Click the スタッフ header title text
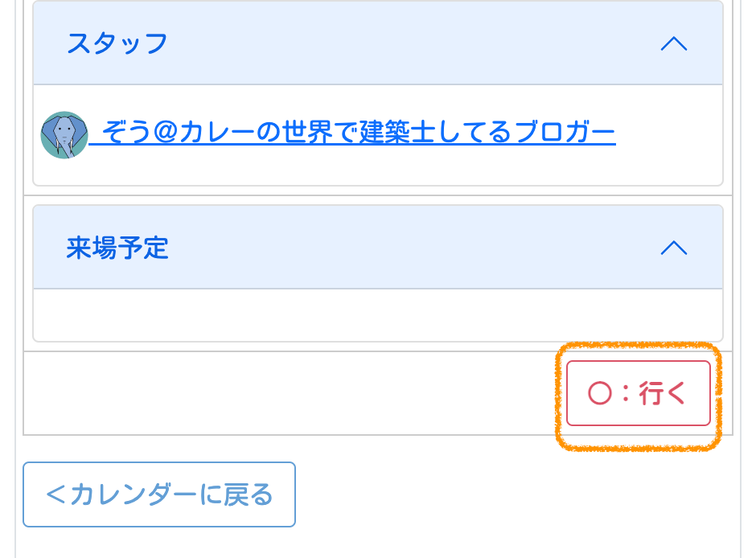 pyautogui.click(x=117, y=43)
